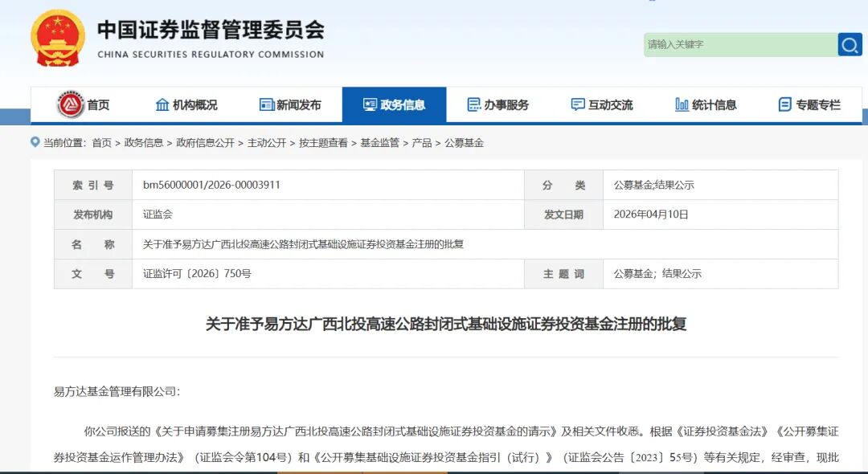Viewport: 868px width, 474px height.
Task: Click the 办事服务 document icon
Action: pyautogui.click(x=474, y=104)
